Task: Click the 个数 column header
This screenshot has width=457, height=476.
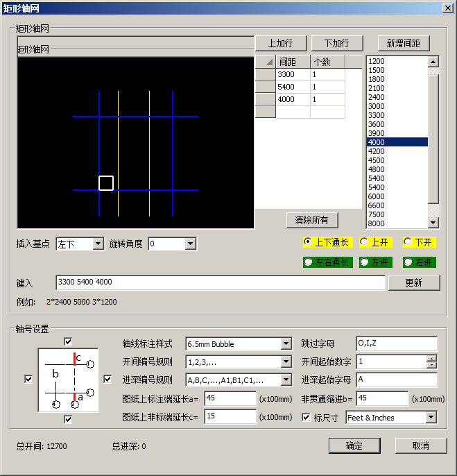Action: pos(328,62)
